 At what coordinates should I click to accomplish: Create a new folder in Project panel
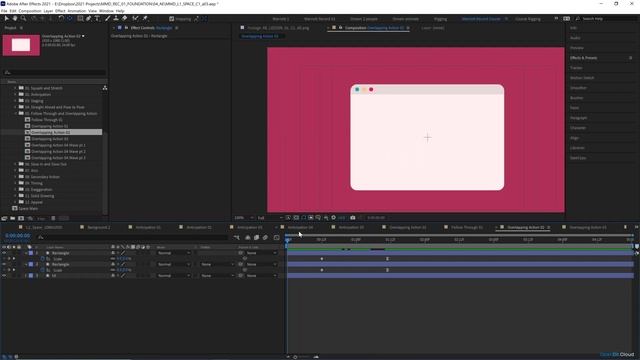[13, 218]
